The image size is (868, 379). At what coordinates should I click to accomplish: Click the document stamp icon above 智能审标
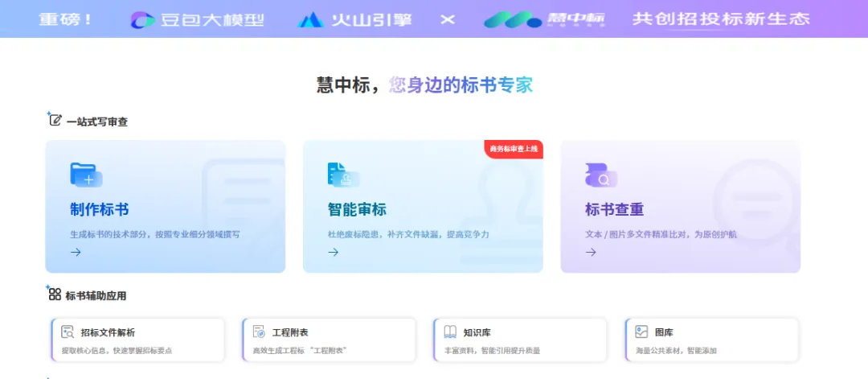[343, 175]
